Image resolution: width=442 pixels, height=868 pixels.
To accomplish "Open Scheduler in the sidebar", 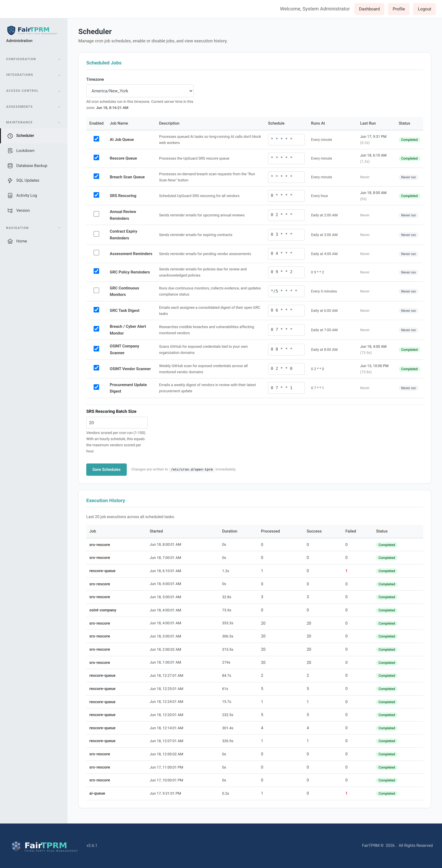I will pyautogui.click(x=34, y=136).
